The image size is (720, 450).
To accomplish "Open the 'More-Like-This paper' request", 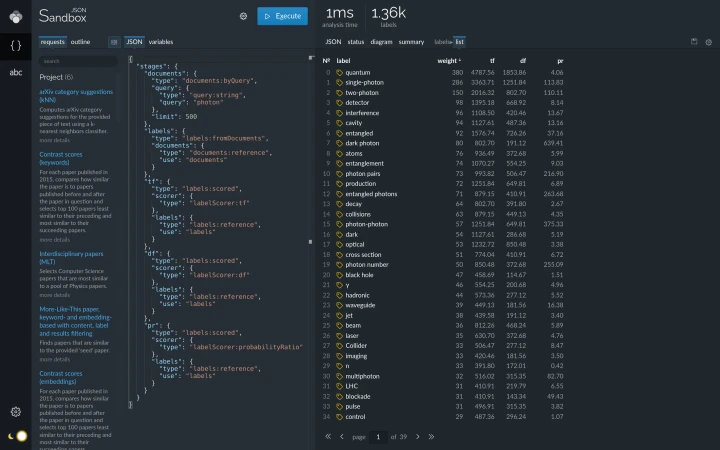I will 75,321.
